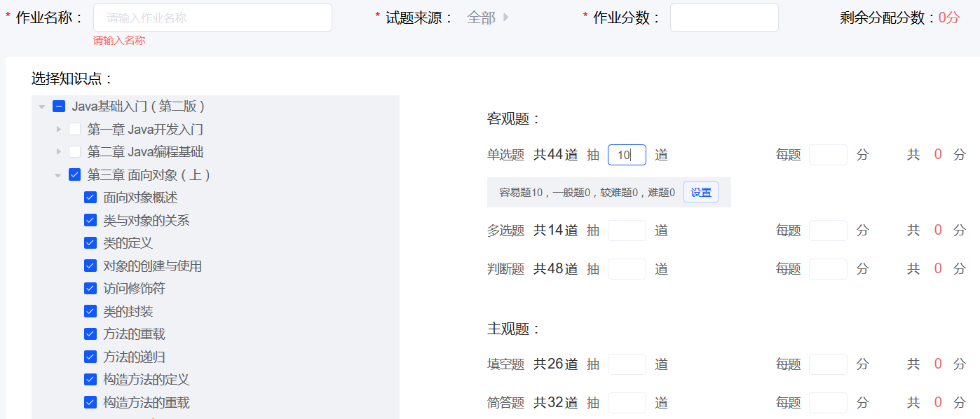Uncheck the 第三章 面向对象（上） checkbox

click(75, 174)
